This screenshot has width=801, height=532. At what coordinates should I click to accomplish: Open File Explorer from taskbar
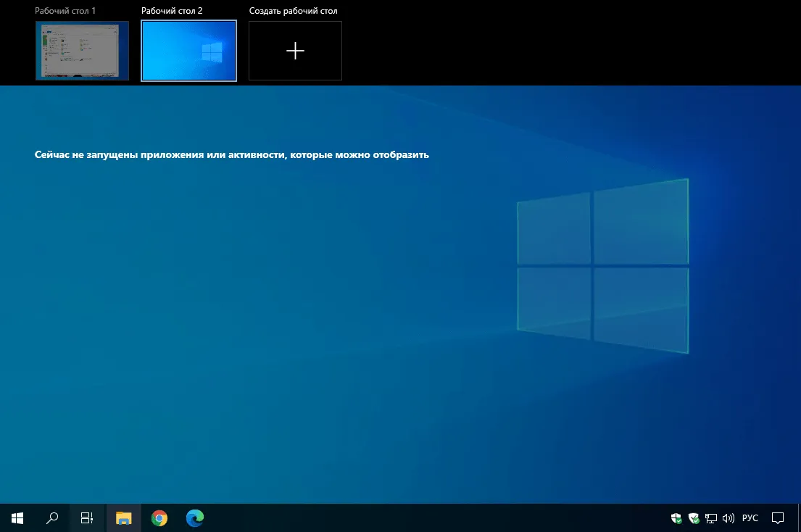(124, 518)
